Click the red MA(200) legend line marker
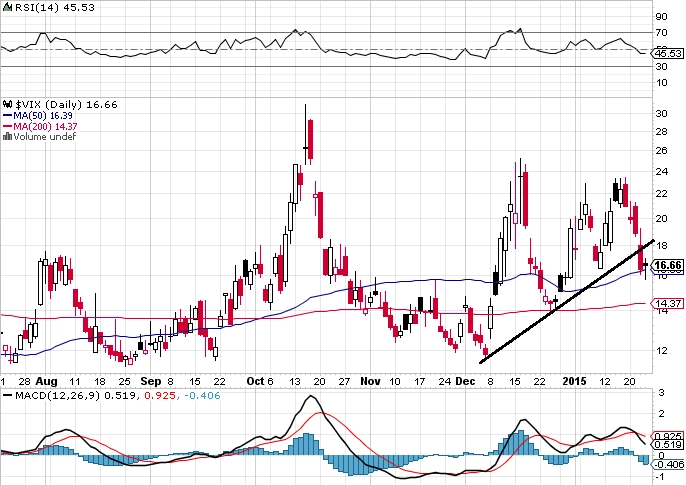The width and height of the screenshot is (686, 485). [x=6, y=125]
